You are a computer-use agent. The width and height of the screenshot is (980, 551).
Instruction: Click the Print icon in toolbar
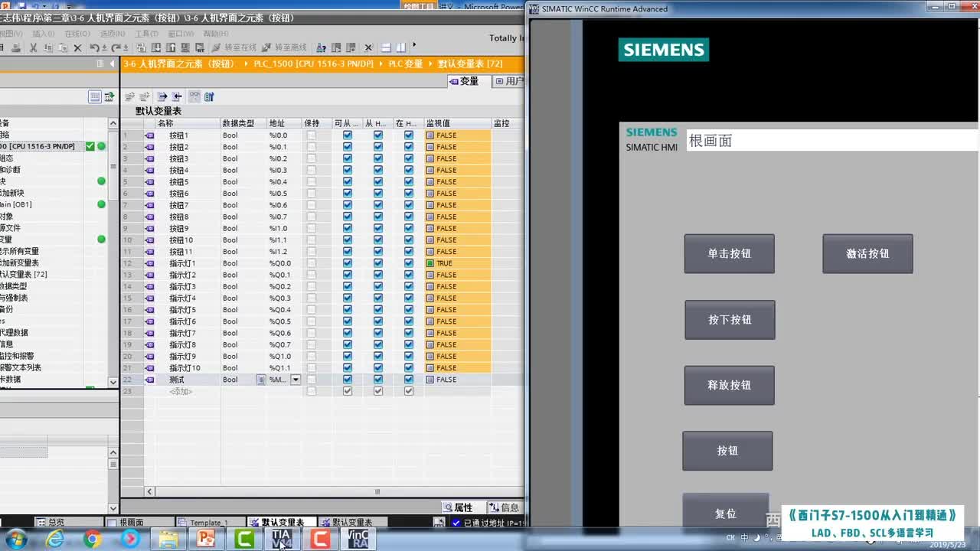(15, 47)
